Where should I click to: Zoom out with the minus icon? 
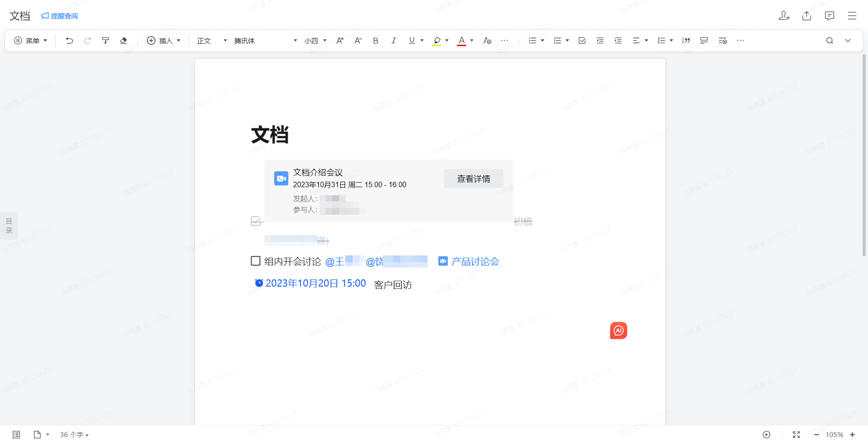click(x=816, y=434)
